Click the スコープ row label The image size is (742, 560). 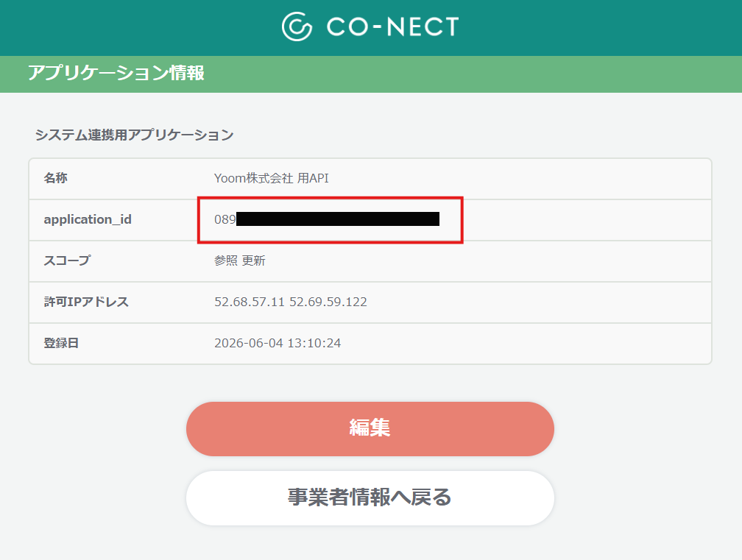67,260
